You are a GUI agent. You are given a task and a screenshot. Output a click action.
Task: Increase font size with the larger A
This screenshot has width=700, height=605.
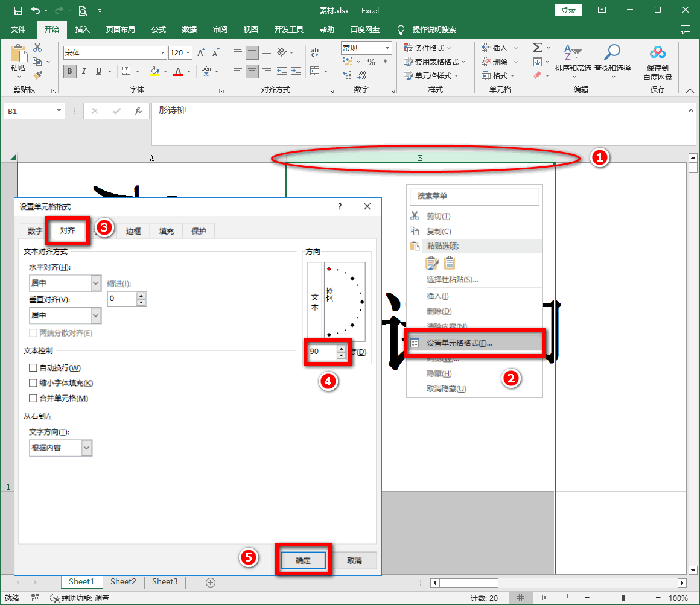(x=202, y=52)
